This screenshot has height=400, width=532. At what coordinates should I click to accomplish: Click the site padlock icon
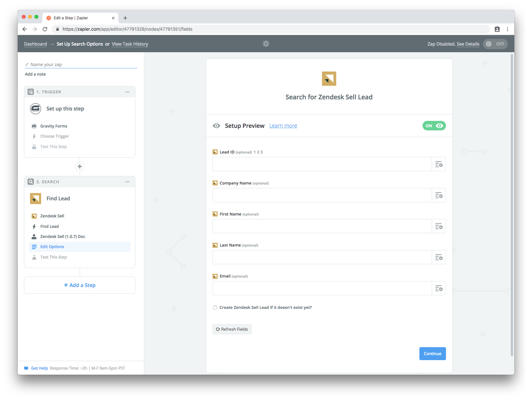(x=58, y=29)
